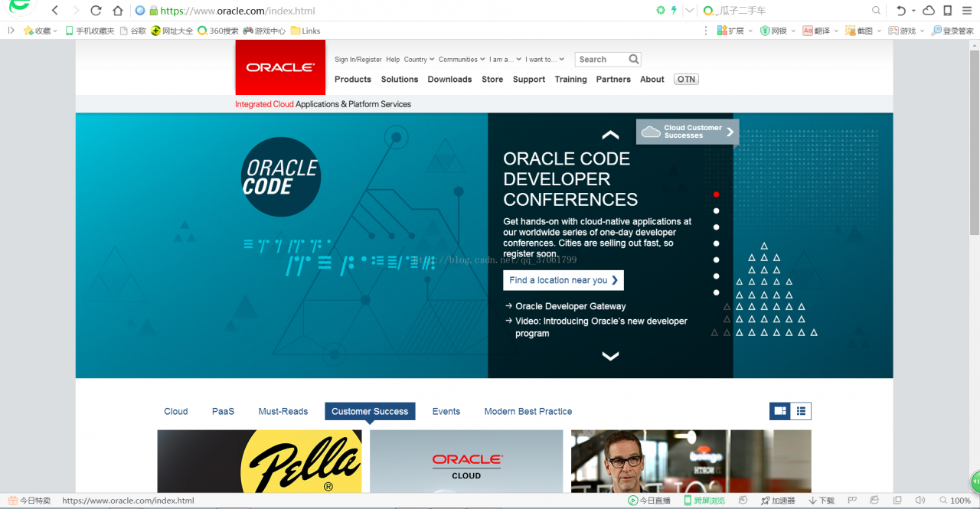Open the 网址大全 bookmark

[172, 31]
